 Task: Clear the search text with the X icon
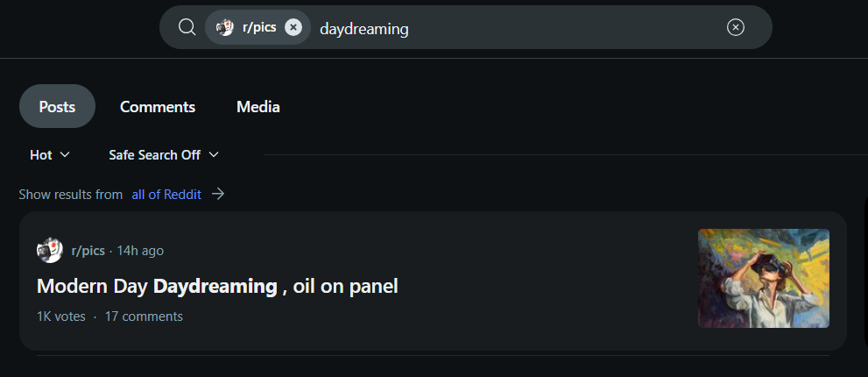click(736, 27)
